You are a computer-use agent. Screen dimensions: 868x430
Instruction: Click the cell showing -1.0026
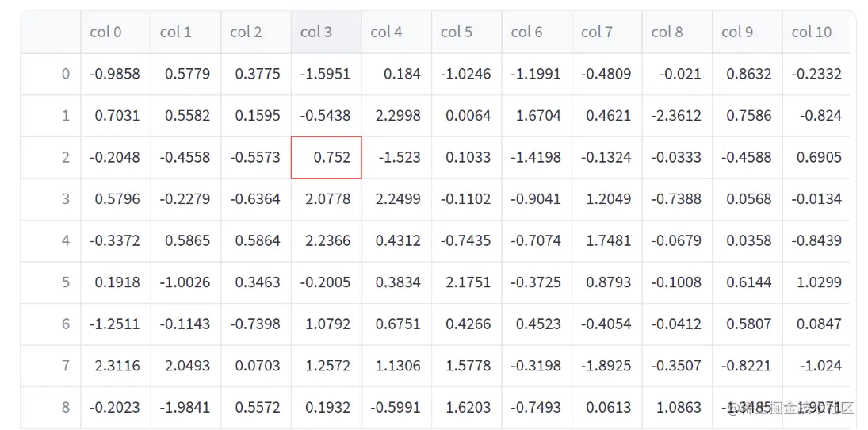(x=186, y=282)
